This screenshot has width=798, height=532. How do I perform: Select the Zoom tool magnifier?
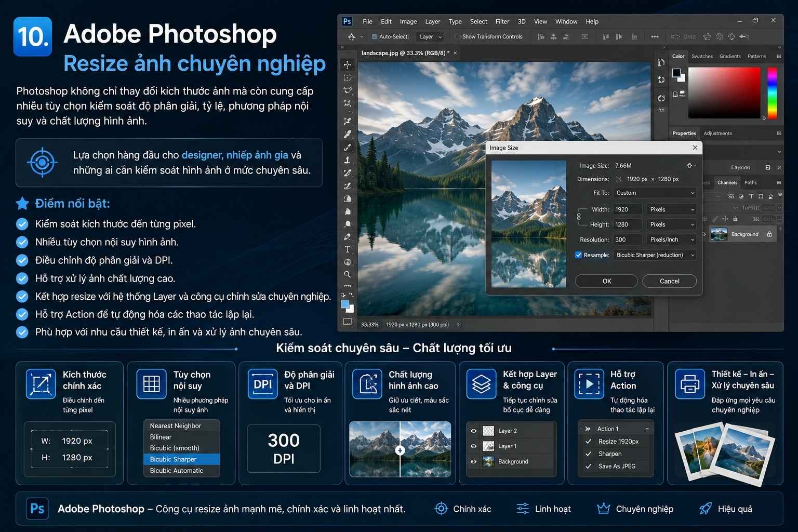coord(348,274)
